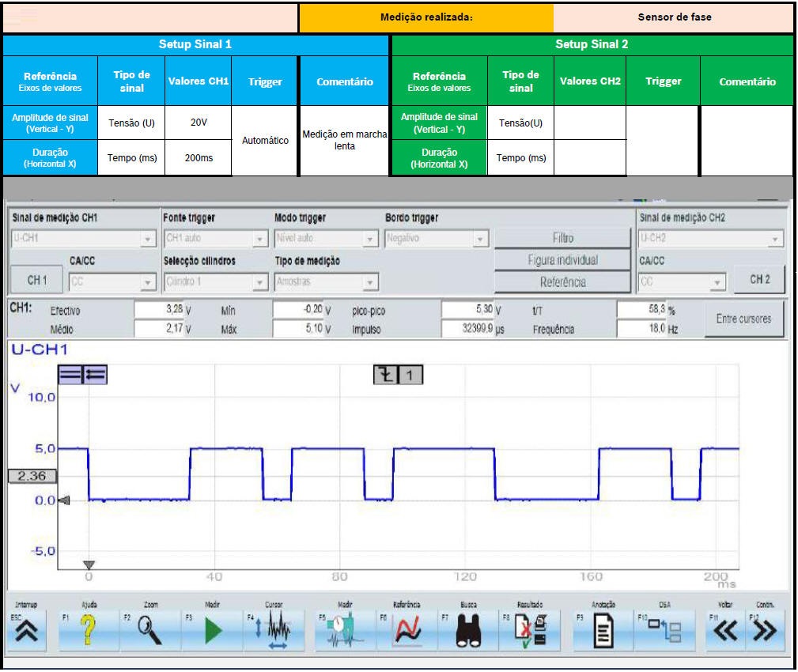The image size is (798, 672).
Task: Click the Entre cursores button
Action: point(744,319)
